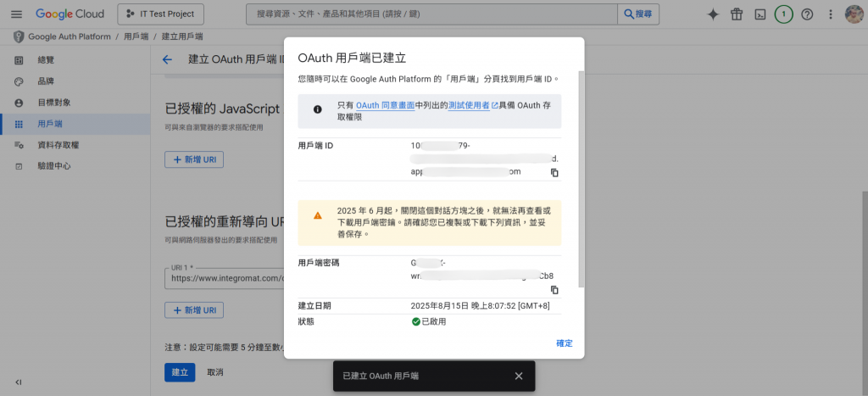Click the 目標對象 person icon
This screenshot has height=396, width=868.
pyautogui.click(x=19, y=103)
